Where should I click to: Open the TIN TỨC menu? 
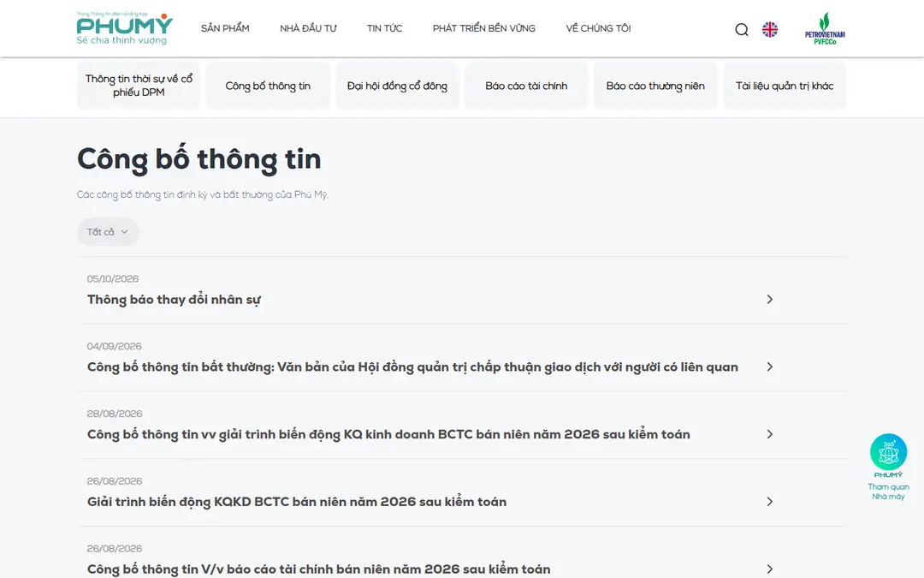click(384, 28)
